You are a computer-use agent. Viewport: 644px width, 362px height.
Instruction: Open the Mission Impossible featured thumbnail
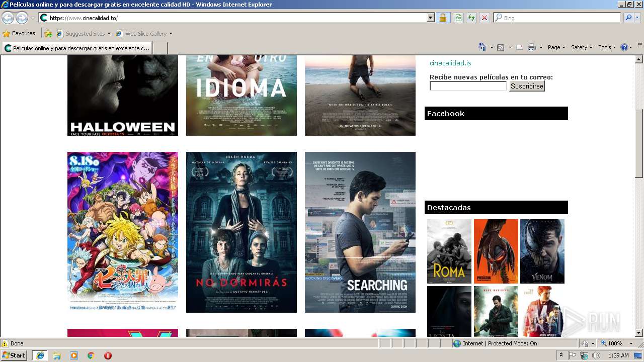[x=542, y=311]
